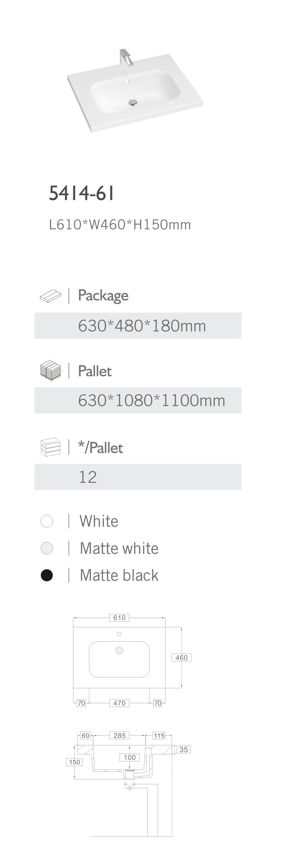Click the overflow hole in the basin photo
This screenshot has width=282, height=868.
click(127, 81)
